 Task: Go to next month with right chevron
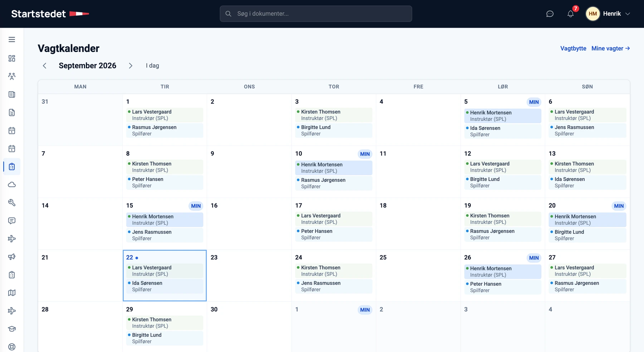point(131,65)
